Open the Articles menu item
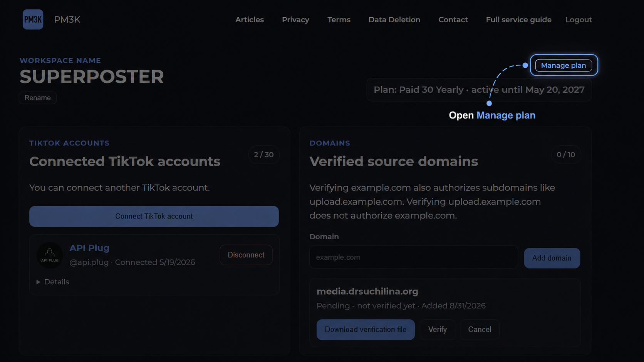The width and height of the screenshot is (644, 362). click(250, 20)
